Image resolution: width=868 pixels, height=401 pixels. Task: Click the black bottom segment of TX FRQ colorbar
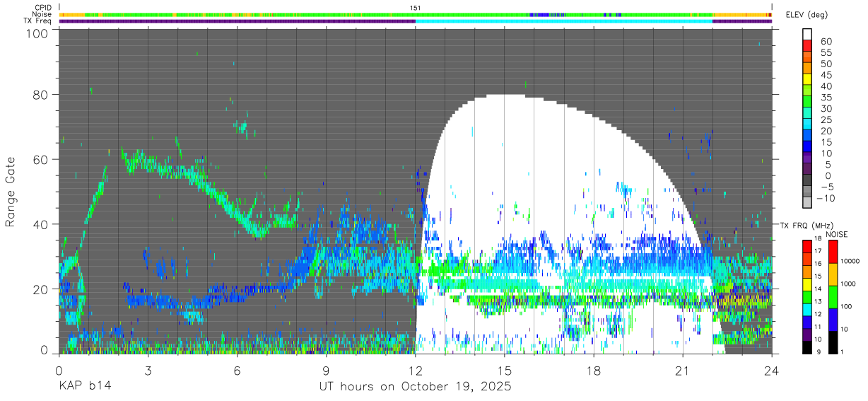tap(807, 347)
